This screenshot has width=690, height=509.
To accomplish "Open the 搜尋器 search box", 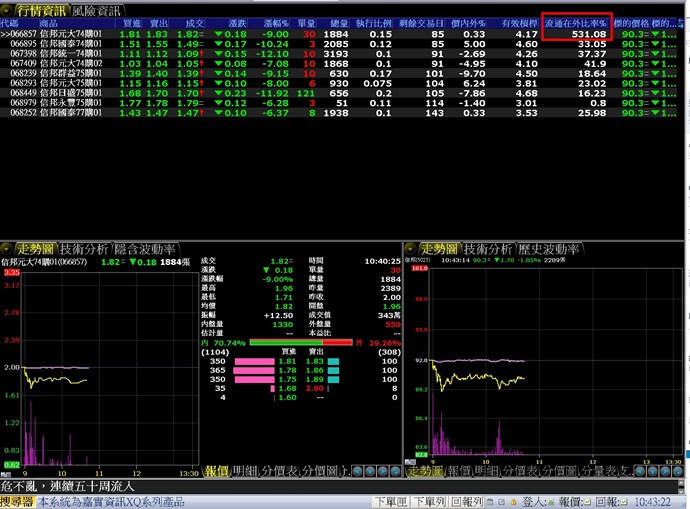I will (17, 501).
